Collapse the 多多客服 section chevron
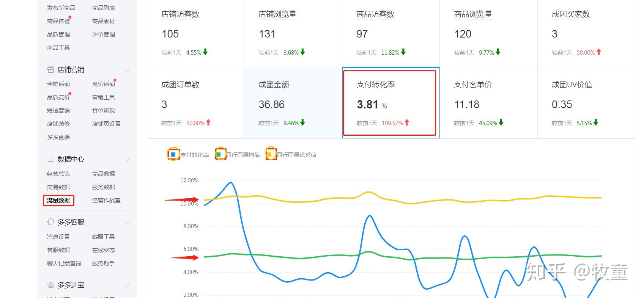 pos(128,223)
